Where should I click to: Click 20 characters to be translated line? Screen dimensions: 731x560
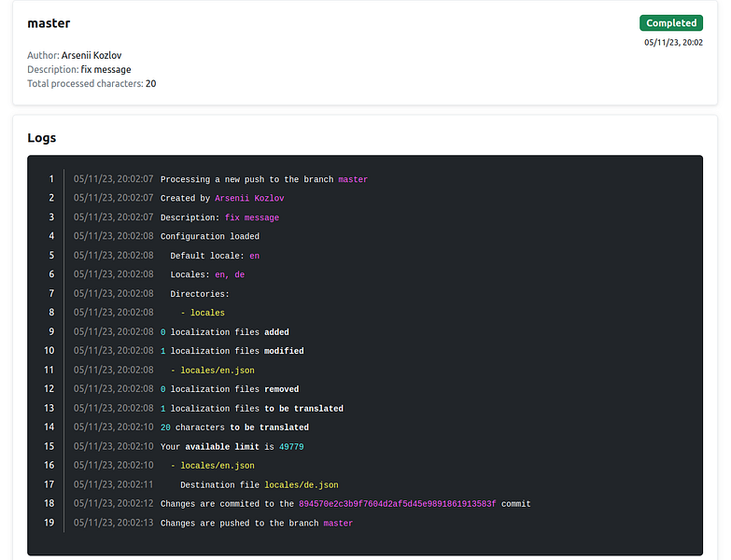click(x=234, y=427)
